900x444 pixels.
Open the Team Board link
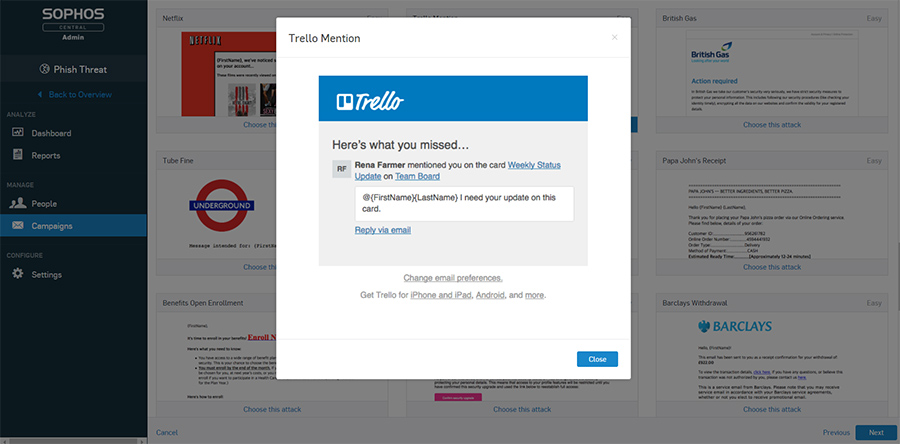[x=417, y=177]
